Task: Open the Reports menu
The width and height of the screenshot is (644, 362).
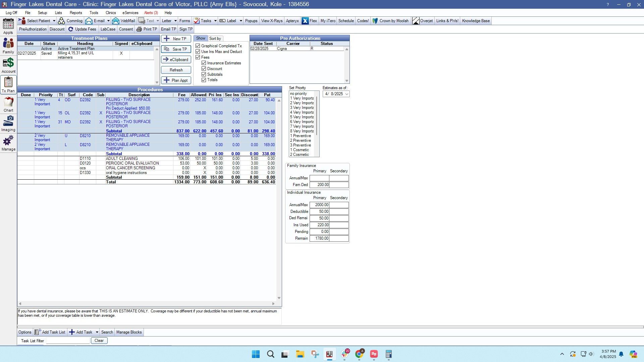Action: click(x=76, y=13)
